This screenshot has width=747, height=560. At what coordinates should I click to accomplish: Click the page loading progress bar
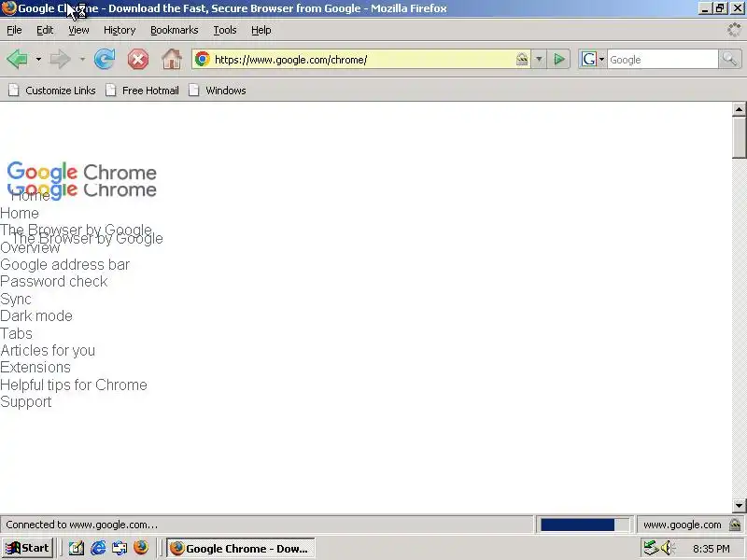[x=585, y=525]
